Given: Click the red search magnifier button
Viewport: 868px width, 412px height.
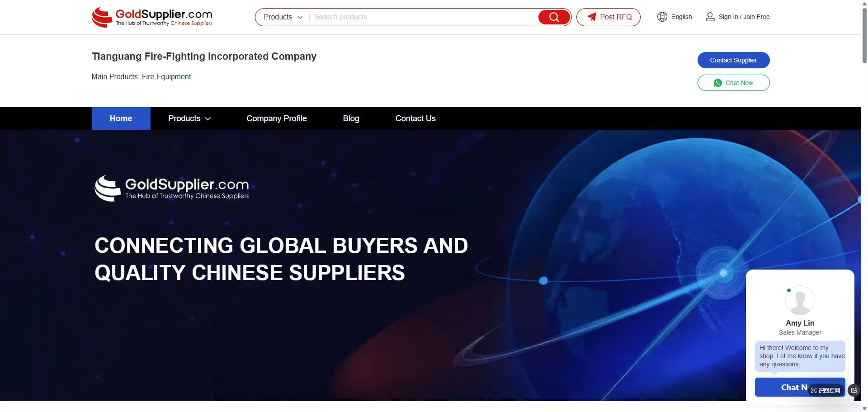Looking at the screenshot, I should click(x=554, y=17).
